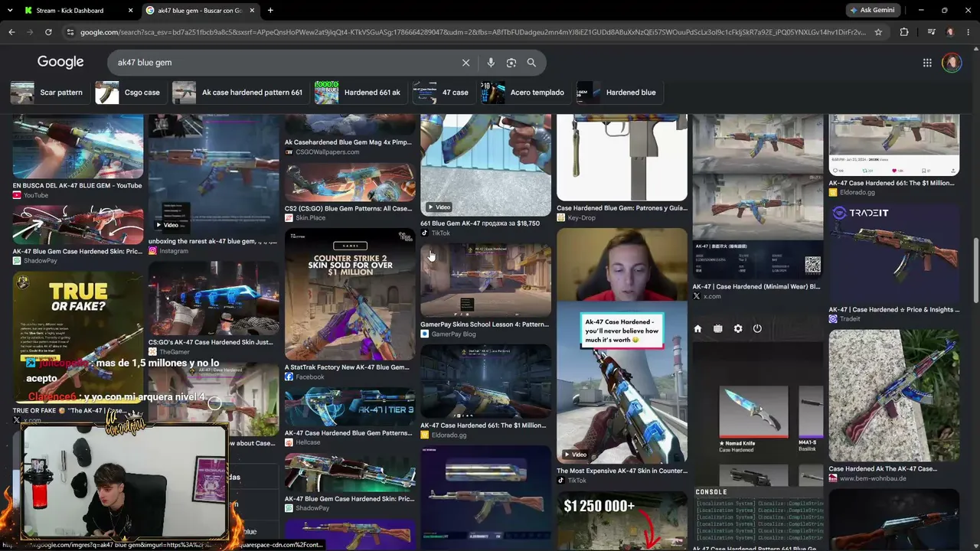Use the page's vertical scrollbar
This screenshot has width=980, height=551.
(x=975, y=269)
